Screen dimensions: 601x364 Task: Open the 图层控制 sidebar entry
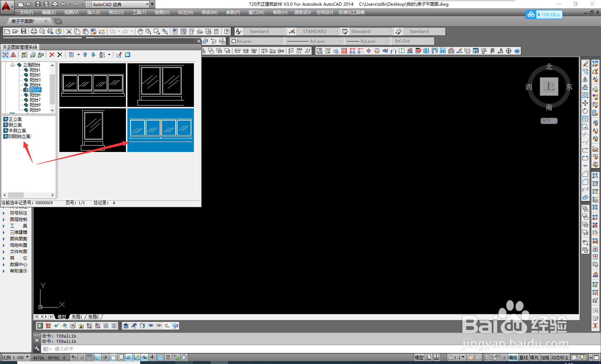coord(18,220)
